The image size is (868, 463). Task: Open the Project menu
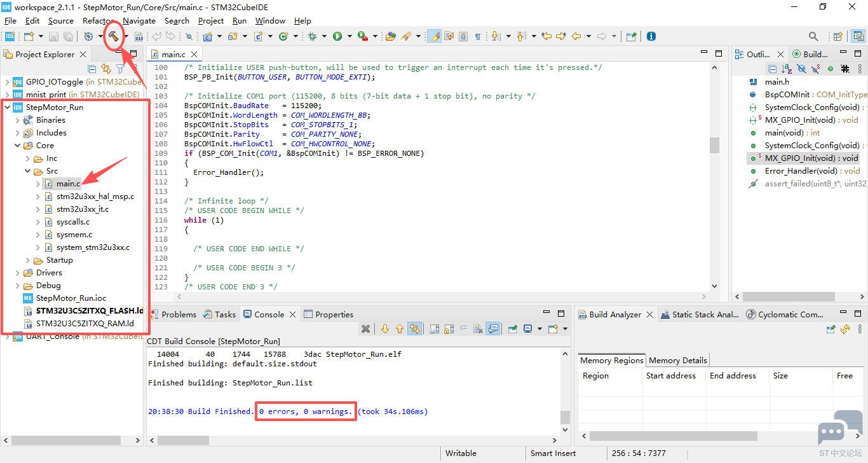pos(211,20)
